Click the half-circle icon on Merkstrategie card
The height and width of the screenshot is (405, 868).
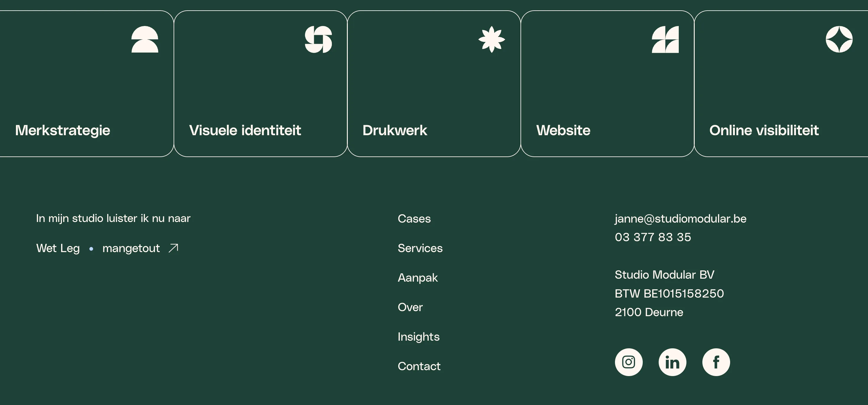(145, 40)
